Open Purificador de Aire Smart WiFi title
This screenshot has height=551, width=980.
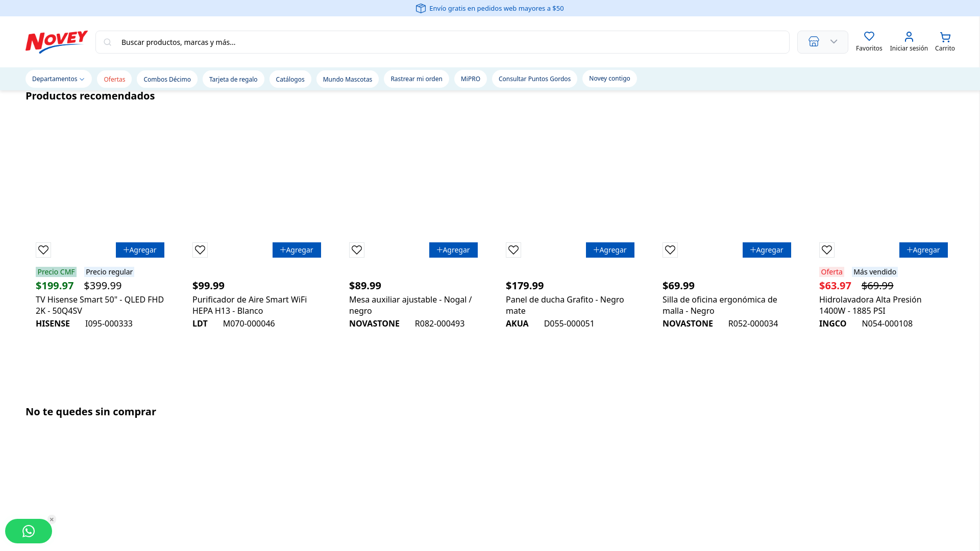click(x=250, y=305)
